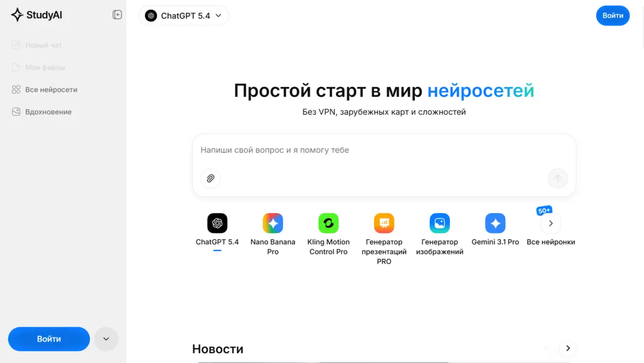Advance the Новости carousel with right arrow
The image size is (644, 363).
click(568, 348)
